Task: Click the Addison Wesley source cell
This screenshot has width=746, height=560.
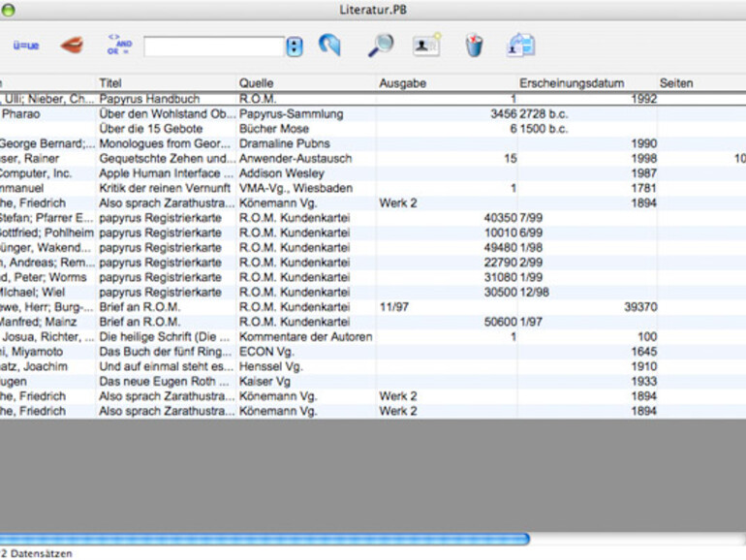Action: click(282, 173)
